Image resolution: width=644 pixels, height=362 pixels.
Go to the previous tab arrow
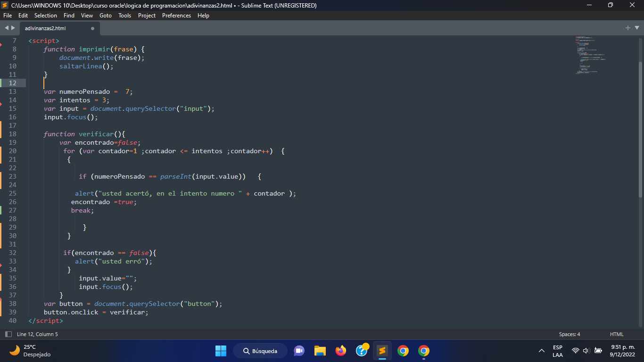tap(7, 28)
